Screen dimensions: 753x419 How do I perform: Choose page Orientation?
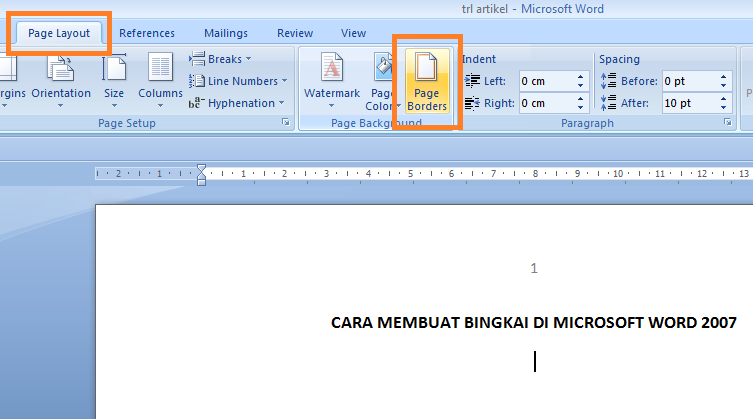coord(61,81)
